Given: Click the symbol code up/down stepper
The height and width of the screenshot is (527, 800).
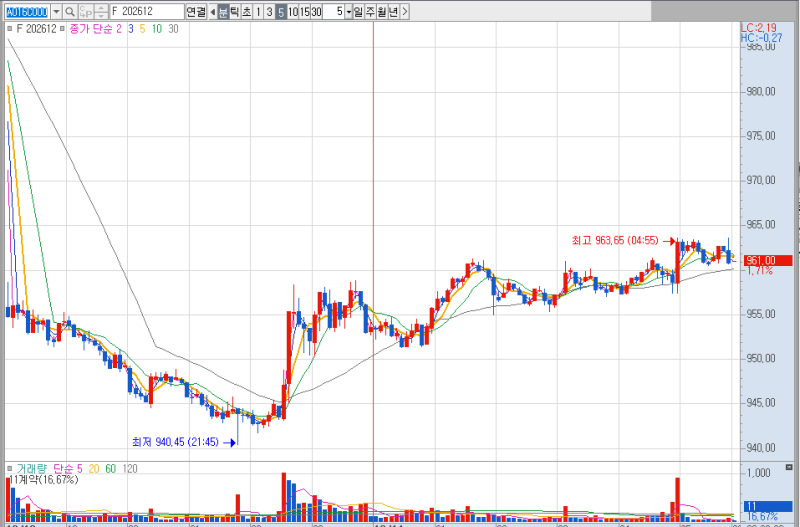Looking at the screenshot, I should click(101, 11).
